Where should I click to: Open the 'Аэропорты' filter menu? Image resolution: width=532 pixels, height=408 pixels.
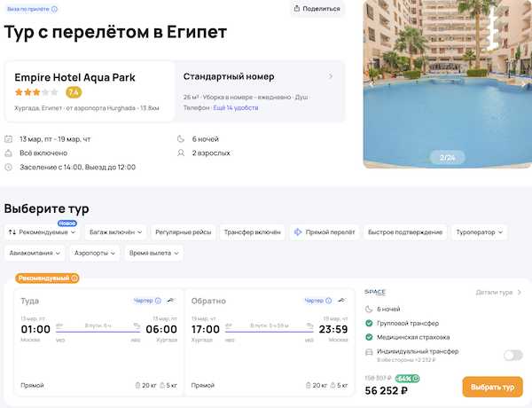[x=95, y=253]
